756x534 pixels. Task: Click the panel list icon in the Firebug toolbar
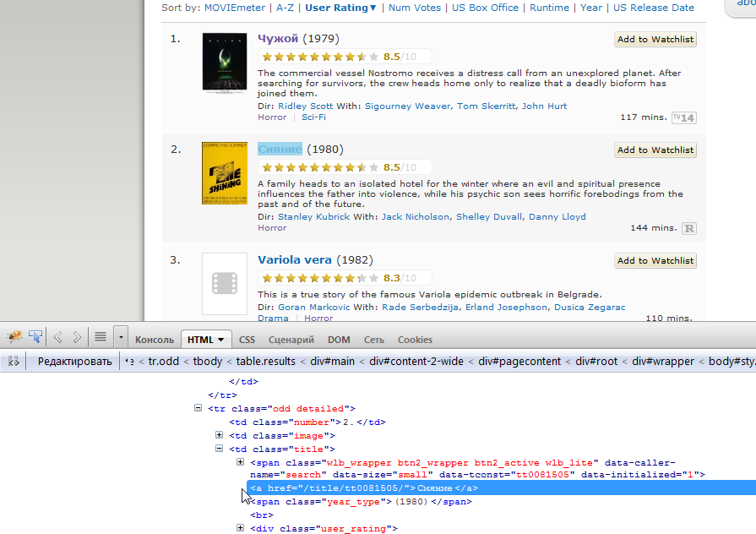tap(100, 336)
